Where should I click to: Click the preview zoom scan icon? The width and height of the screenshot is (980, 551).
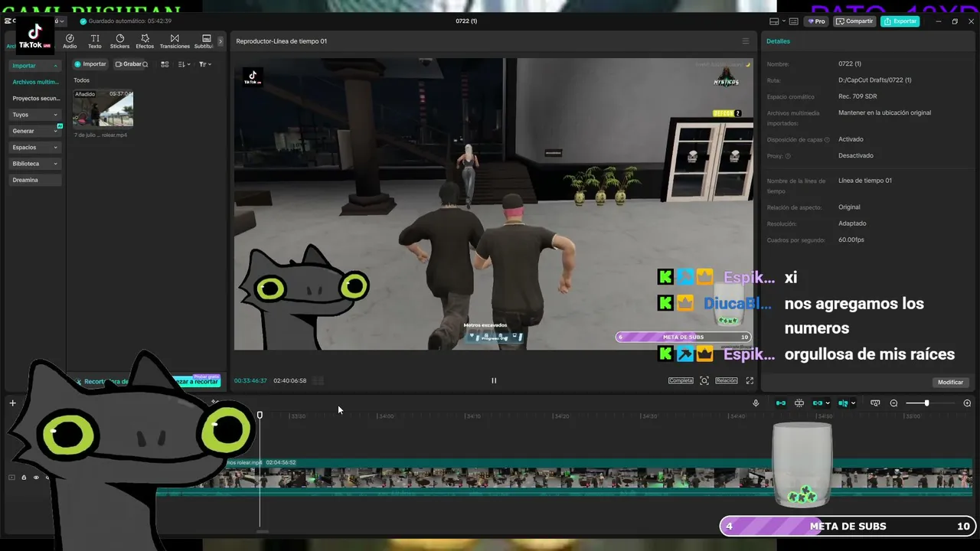[704, 380]
